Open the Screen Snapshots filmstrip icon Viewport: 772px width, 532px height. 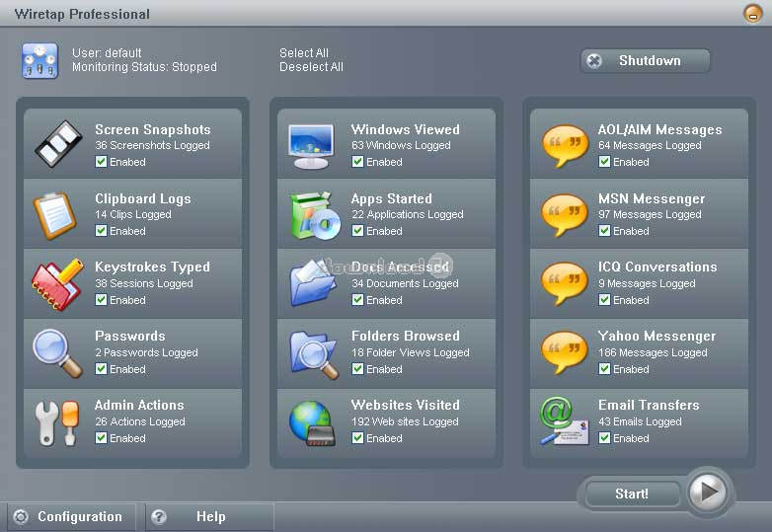point(58,144)
